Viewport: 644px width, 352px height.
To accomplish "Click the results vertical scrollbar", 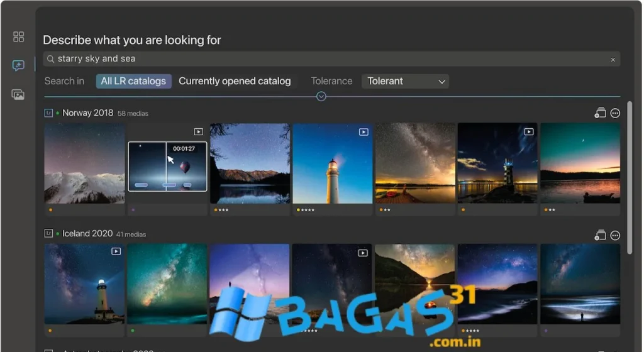I will 630,178.
